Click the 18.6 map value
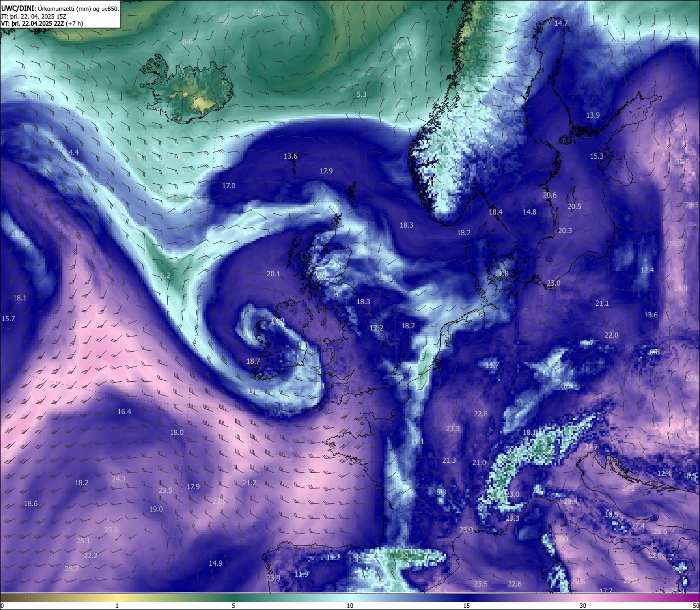 point(31,503)
